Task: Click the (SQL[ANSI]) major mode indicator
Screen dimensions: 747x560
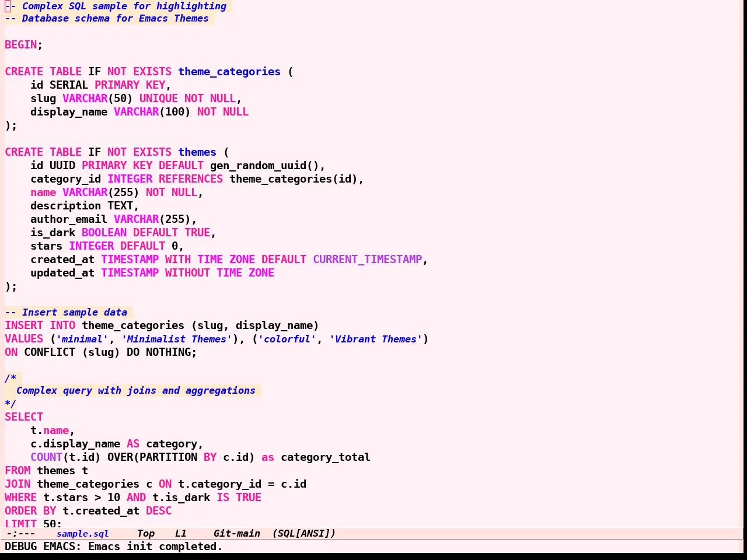Action: coord(304,533)
